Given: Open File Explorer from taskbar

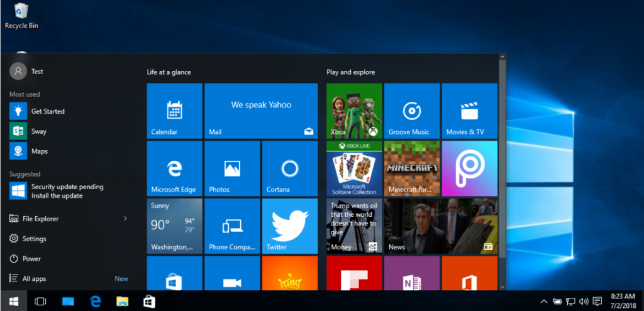Looking at the screenshot, I should coord(122,302).
